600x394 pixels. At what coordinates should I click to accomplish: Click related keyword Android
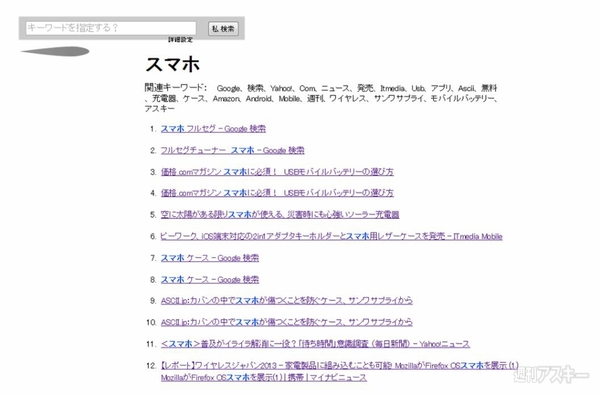[258, 99]
